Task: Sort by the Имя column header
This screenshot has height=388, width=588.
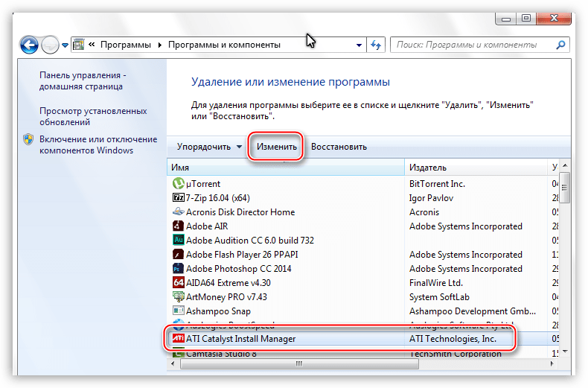Action: pos(286,168)
